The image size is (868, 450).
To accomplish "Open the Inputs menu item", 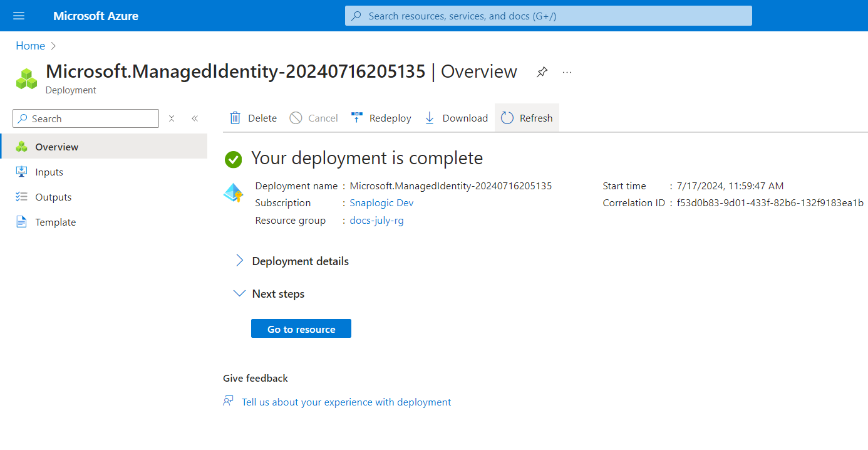I will click(x=49, y=172).
